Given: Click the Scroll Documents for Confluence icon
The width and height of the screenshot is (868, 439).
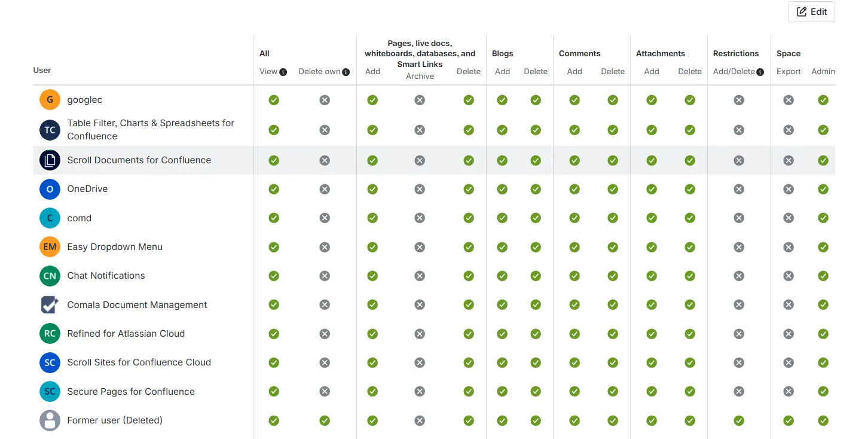Looking at the screenshot, I should click(x=50, y=160).
